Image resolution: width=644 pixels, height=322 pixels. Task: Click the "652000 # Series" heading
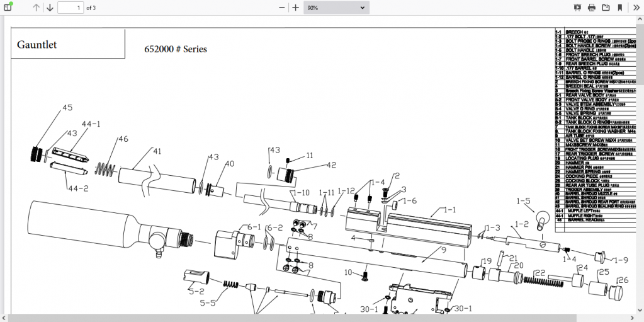click(176, 49)
